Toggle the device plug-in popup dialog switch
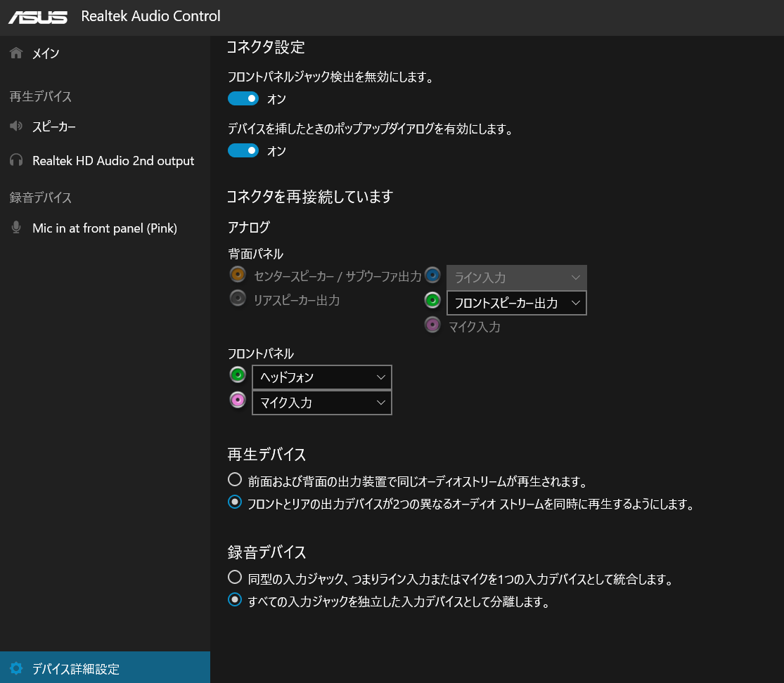784x683 pixels. [x=243, y=150]
